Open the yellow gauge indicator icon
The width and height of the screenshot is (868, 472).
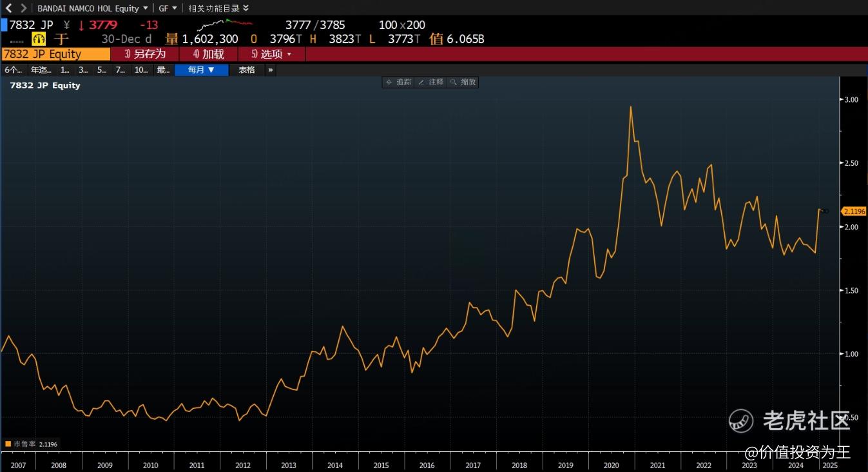point(39,39)
